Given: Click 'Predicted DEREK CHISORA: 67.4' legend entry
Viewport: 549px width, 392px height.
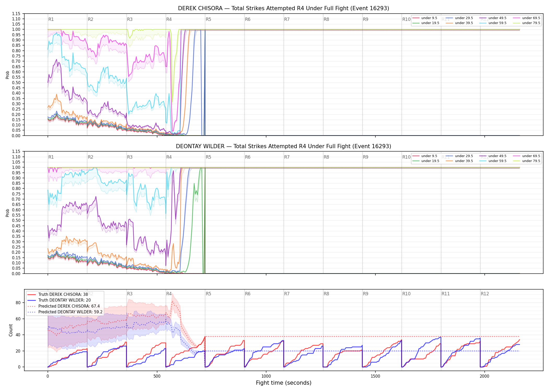Looking at the screenshot, I should pyautogui.click(x=64, y=306).
